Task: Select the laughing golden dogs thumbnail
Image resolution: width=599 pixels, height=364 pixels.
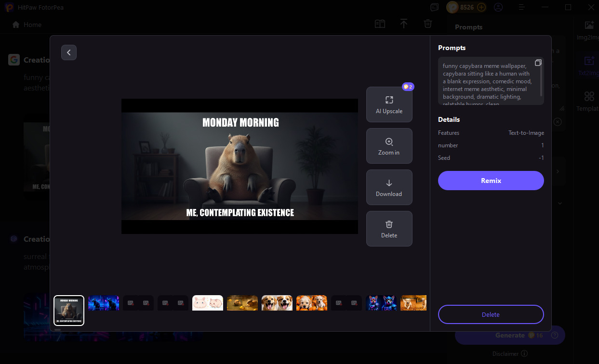Action: [277, 303]
